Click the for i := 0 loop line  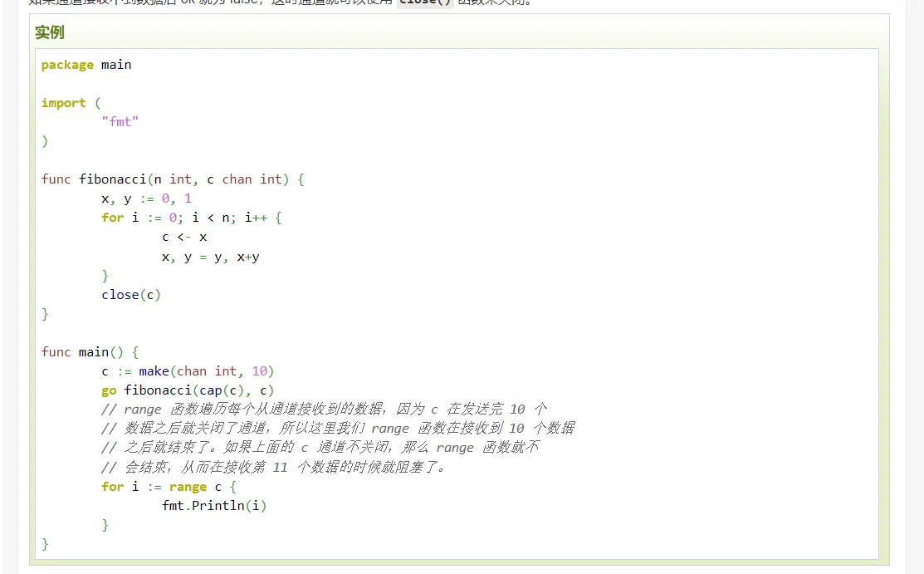pyautogui.click(x=191, y=218)
